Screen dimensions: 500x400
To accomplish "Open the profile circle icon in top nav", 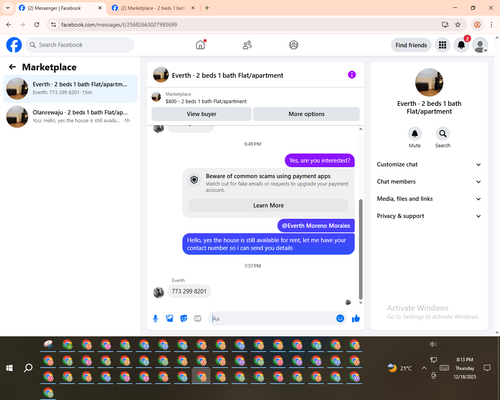I will click(294, 45).
